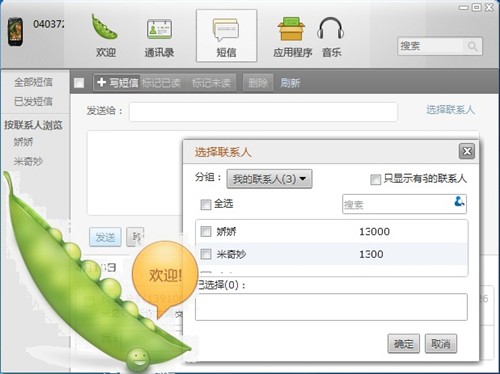Toggle the select-all checkbox in message toolbar
This screenshot has height=374, width=500.
[x=79, y=83]
